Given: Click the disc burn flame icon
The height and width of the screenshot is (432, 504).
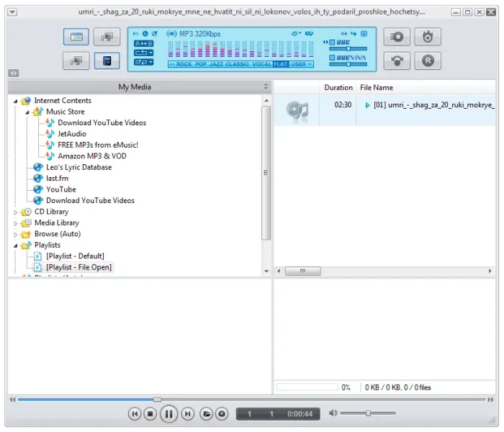Looking at the screenshot, I should point(428,37).
